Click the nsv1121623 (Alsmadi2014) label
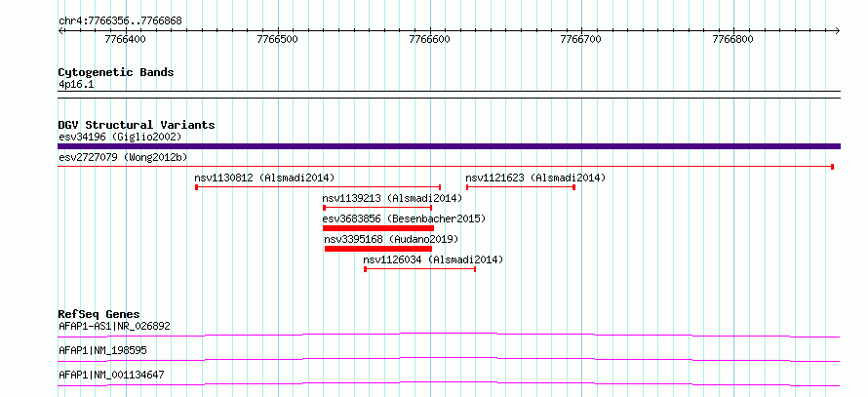 (535, 178)
